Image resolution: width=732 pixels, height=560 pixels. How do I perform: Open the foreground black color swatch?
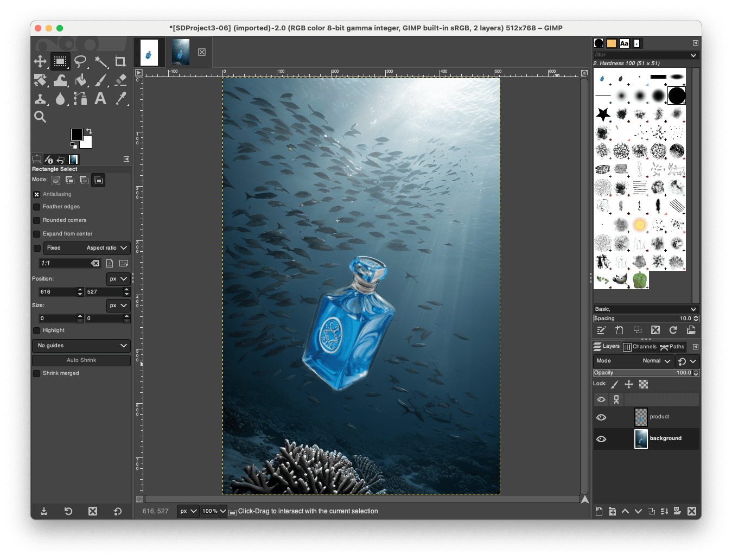coord(77,134)
